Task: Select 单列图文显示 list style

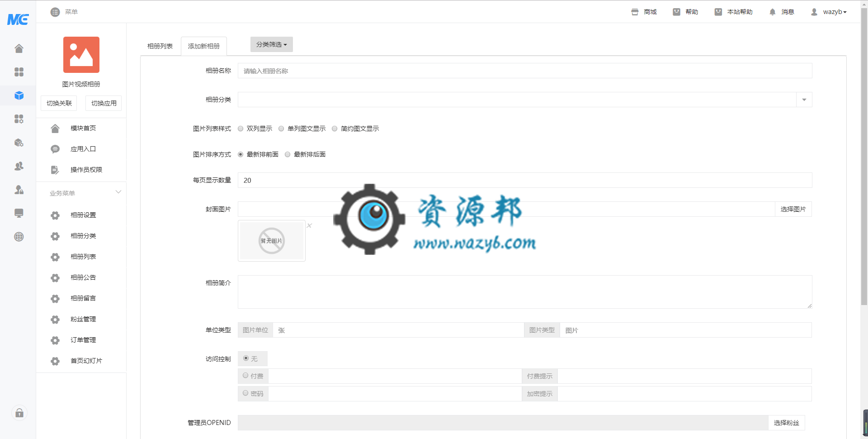Action: [x=281, y=129]
